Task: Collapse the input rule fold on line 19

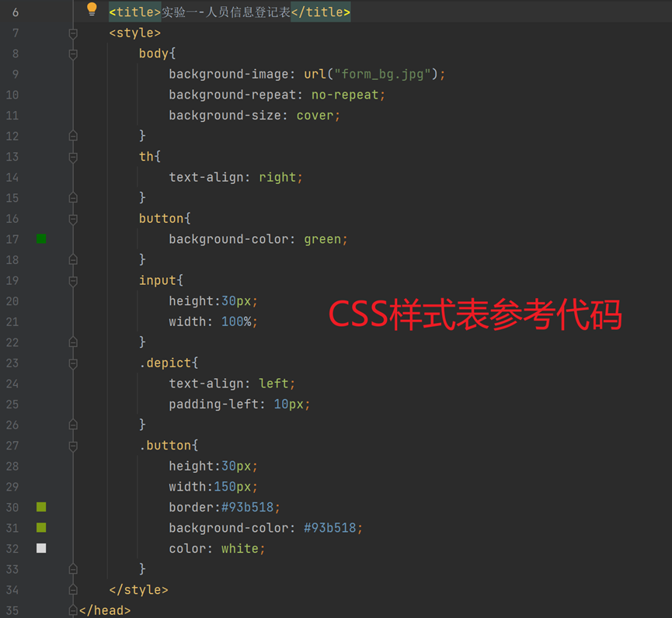Action: [73, 281]
